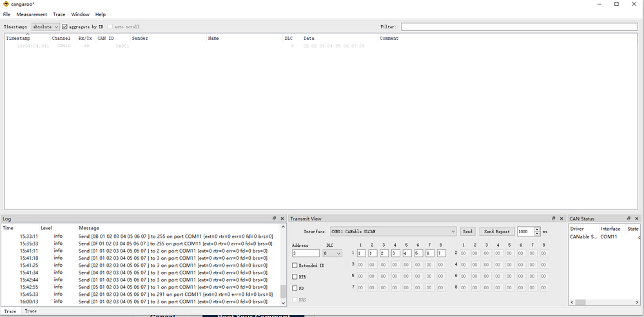Image resolution: width=644 pixels, height=317 pixels.
Task: Click the Sender column header
Action: point(168,38)
